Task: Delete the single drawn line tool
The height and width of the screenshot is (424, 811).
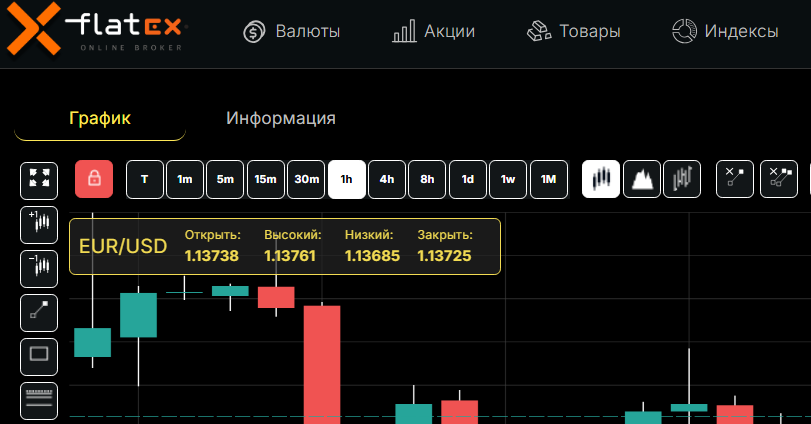Action: point(735,179)
